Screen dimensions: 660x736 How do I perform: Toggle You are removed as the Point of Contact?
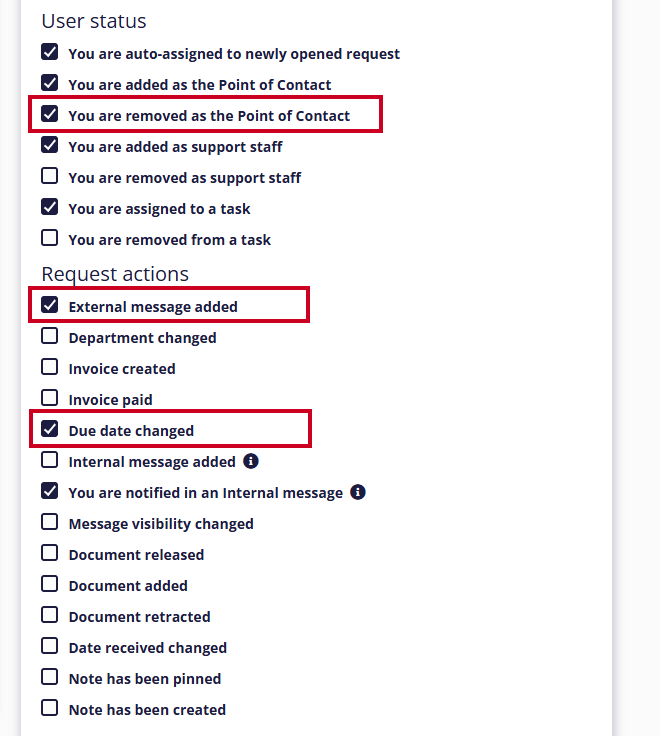point(49,114)
